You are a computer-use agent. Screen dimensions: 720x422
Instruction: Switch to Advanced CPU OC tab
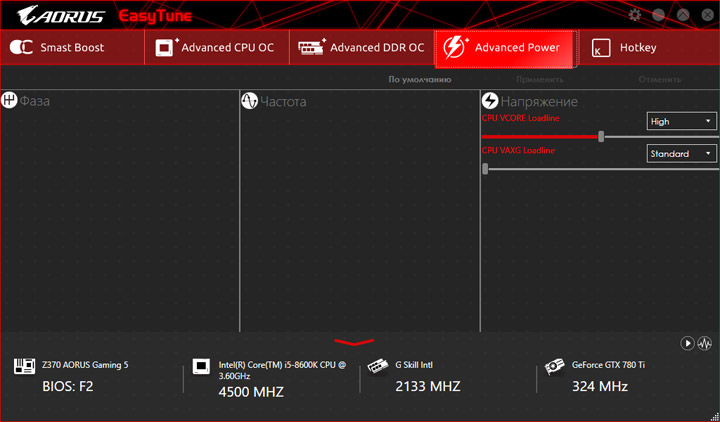tap(217, 48)
